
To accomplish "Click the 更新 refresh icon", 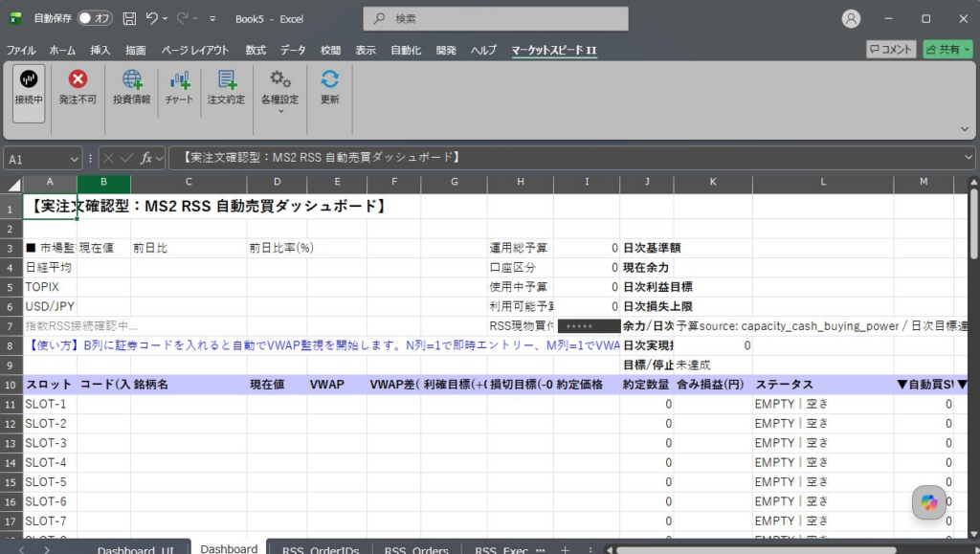I will [x=330, y=78].
